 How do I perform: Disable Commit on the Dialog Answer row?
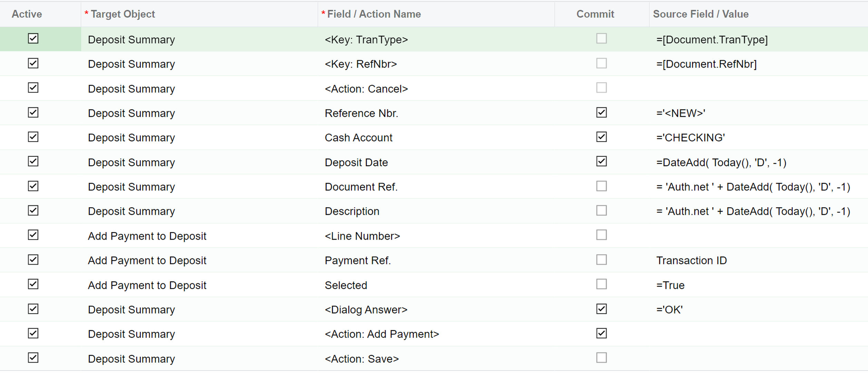(601, 309)
